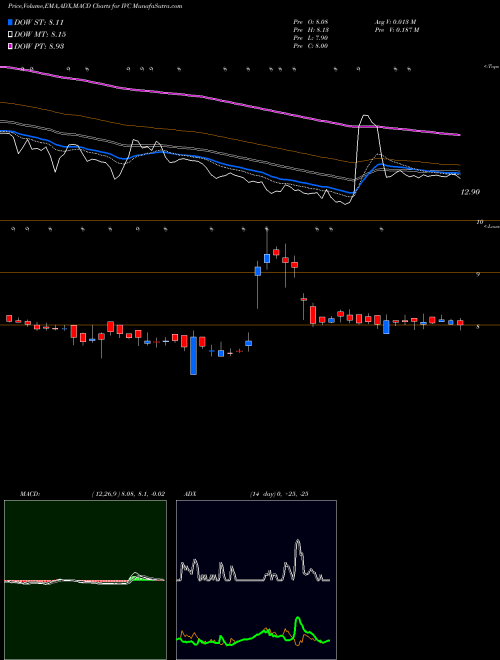Open the green MACD chart panel
Screen dimensions: 500x660
point(85,580)
